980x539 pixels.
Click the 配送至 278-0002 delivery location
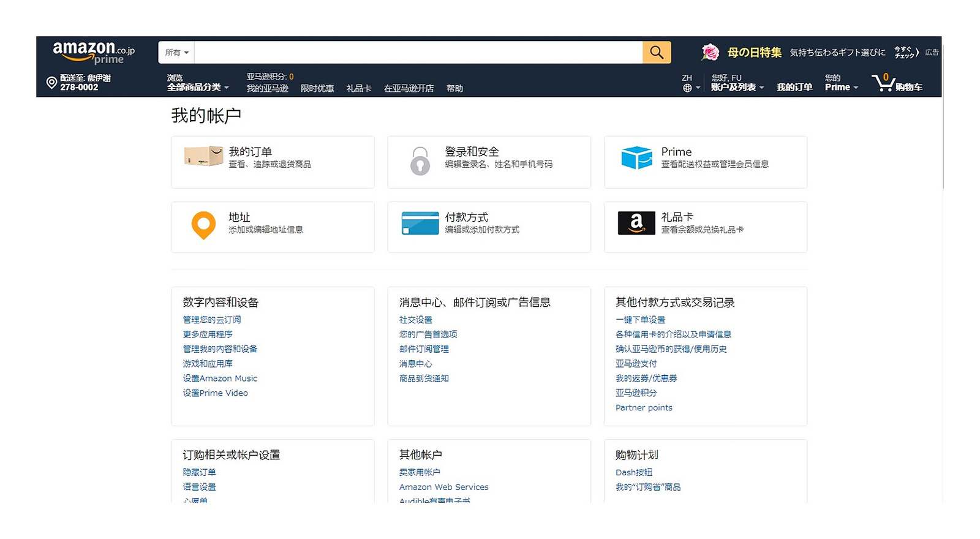80,83
